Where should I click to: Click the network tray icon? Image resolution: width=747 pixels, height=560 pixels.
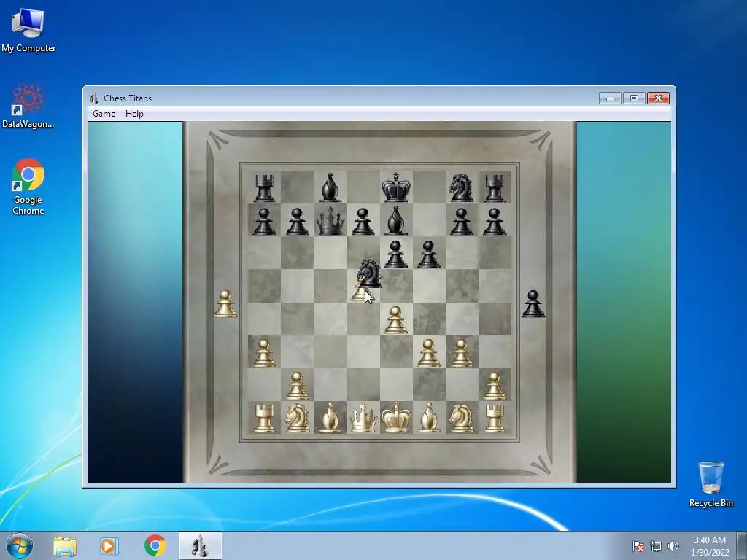point(656,546)
